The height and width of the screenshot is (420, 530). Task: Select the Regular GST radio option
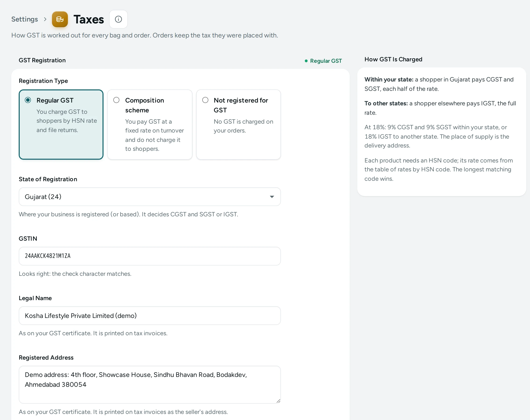(61, 124)
